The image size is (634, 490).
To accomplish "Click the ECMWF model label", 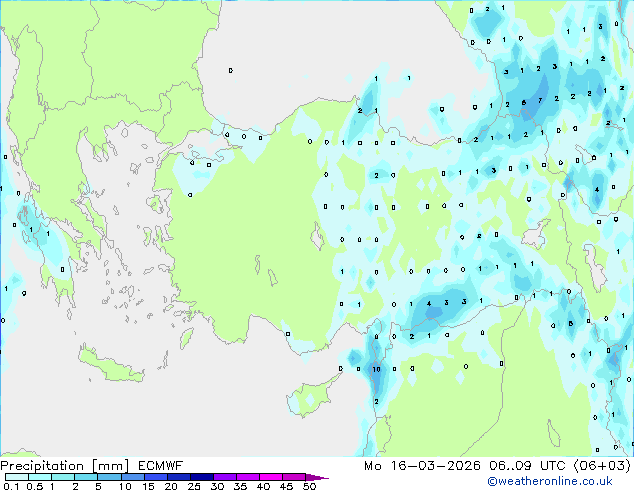I will 161,466.
